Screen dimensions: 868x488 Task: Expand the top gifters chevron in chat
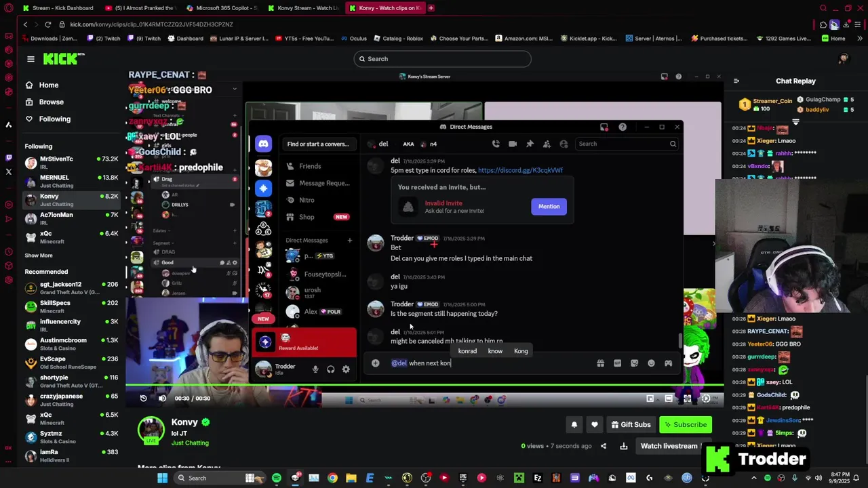(795, 123)
